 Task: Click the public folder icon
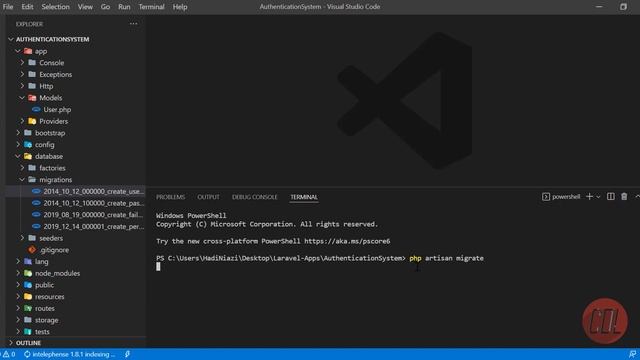click(x=28, y=285)
